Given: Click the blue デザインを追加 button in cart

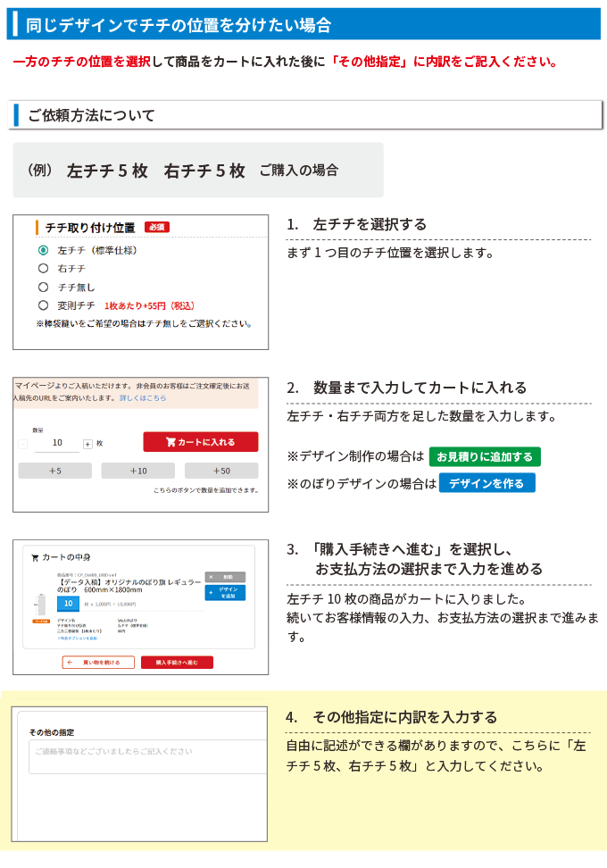Looking at the screenshot, I should [x=224, y=593].
